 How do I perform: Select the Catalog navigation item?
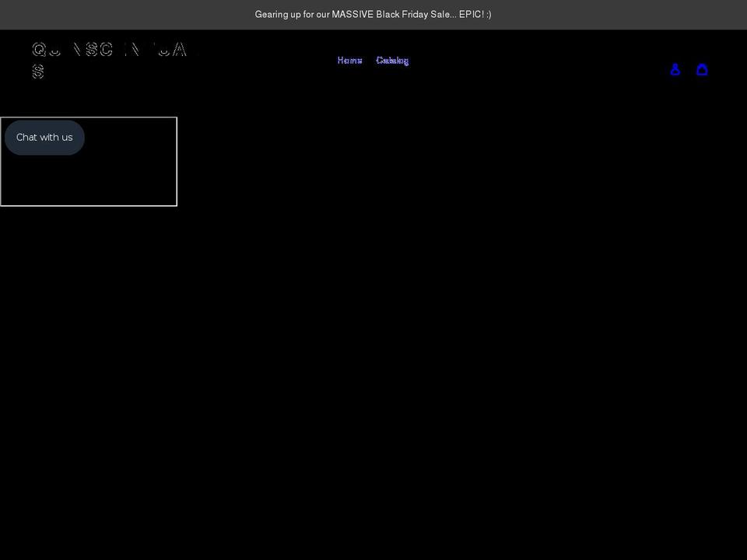tap(392, 60)
